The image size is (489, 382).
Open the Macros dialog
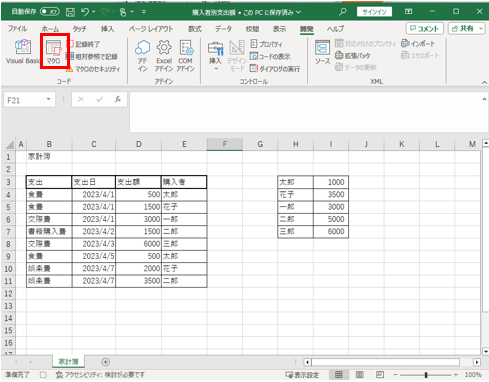pos(53,51)
